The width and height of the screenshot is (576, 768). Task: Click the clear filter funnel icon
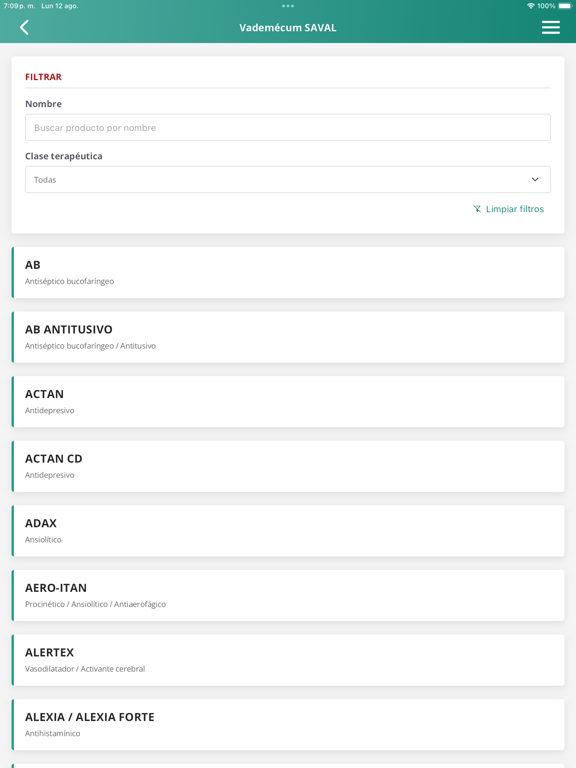pos(477,209)
